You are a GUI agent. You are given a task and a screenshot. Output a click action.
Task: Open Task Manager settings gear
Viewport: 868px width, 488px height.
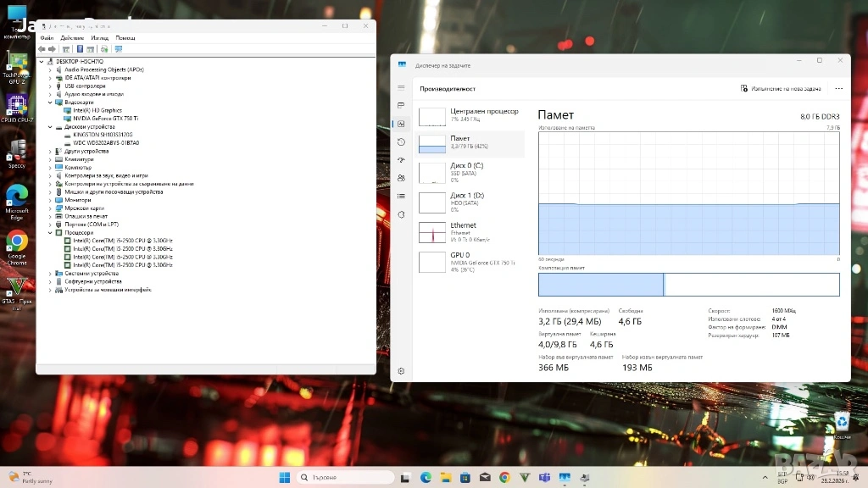coord(401,371)
